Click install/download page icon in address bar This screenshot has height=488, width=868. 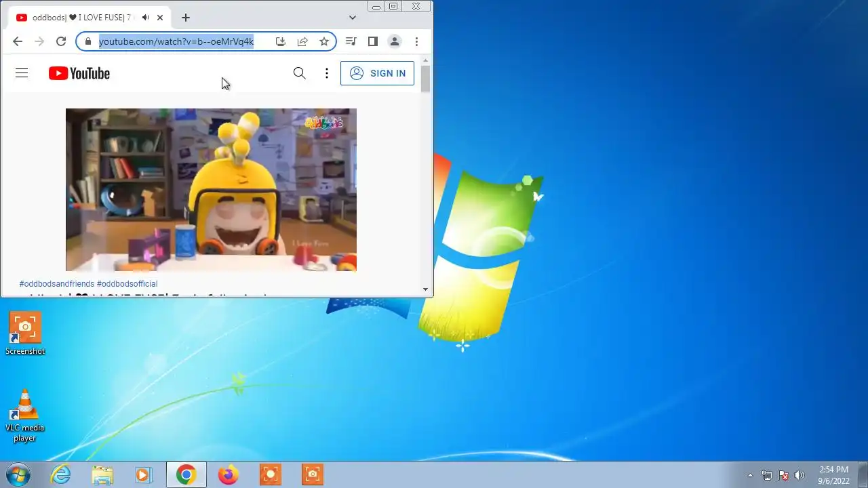(281, 41)
